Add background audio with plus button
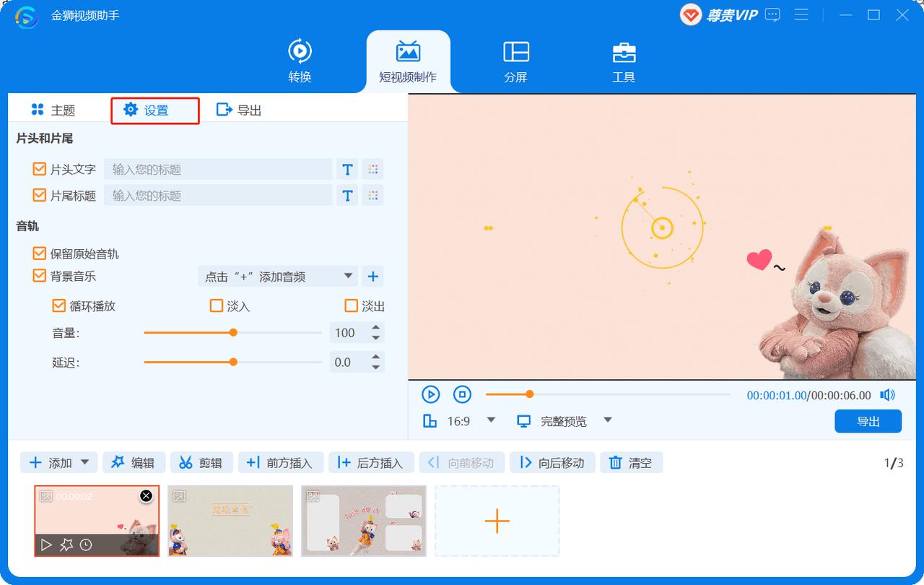924x585 pixels. 373,276
